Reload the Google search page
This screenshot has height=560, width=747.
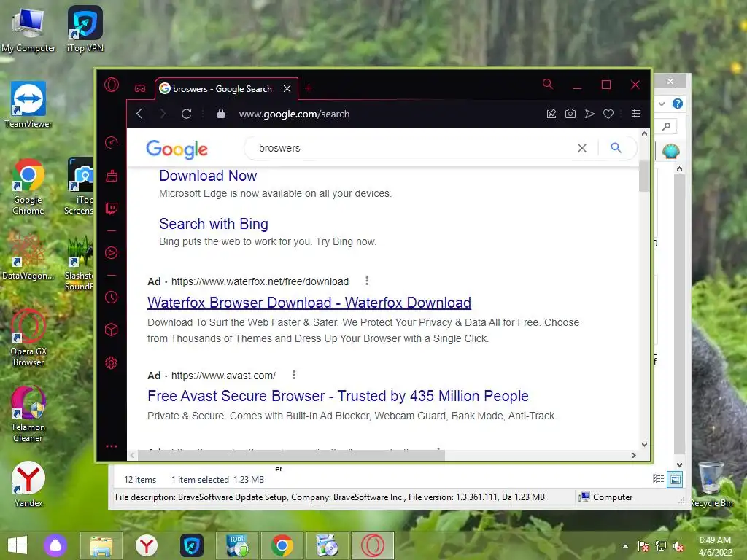pos(186,114)
